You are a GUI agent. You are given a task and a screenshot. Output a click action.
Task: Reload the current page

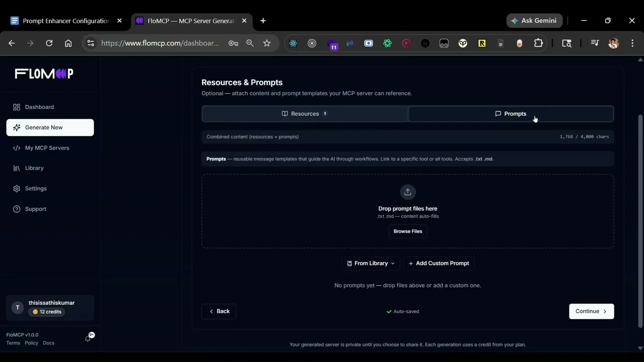pyautogui.click(x=49, y=43)
